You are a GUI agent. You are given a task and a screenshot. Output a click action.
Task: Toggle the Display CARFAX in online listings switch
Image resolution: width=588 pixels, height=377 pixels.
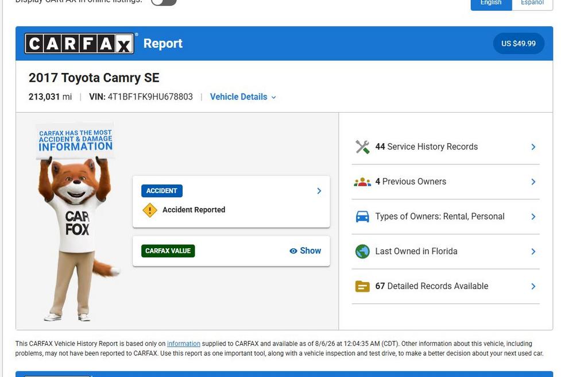(164, 2)
